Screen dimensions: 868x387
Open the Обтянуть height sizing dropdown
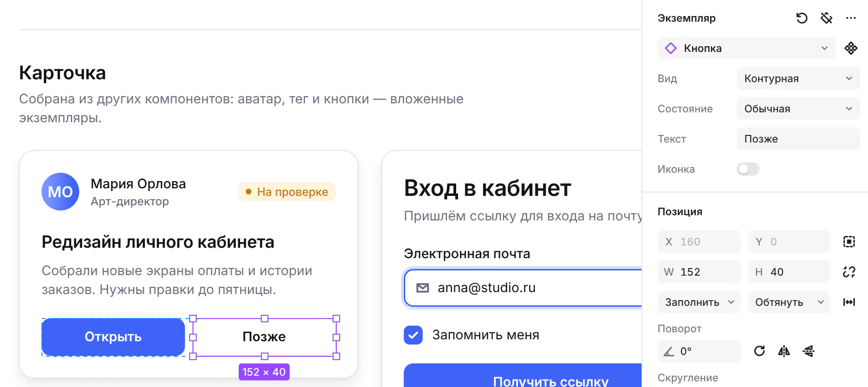[789, 302]
